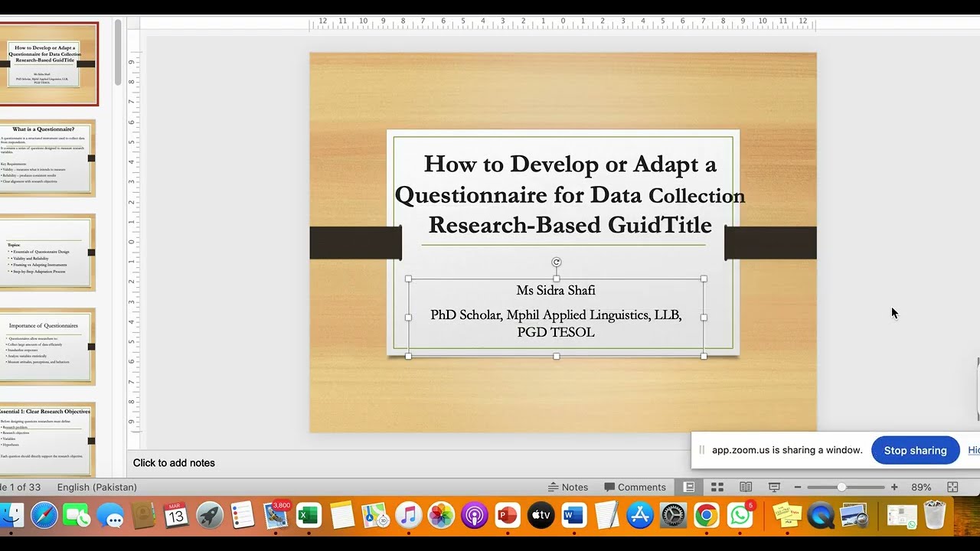
Task: Fit slide to current window icon
Action: point(952,487)
